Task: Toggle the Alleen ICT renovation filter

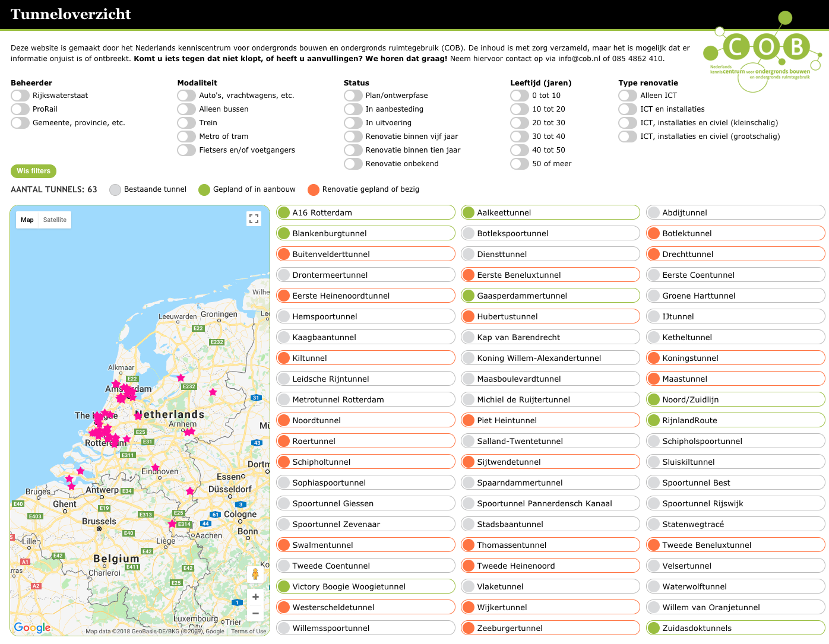Action: click(628, 96)
